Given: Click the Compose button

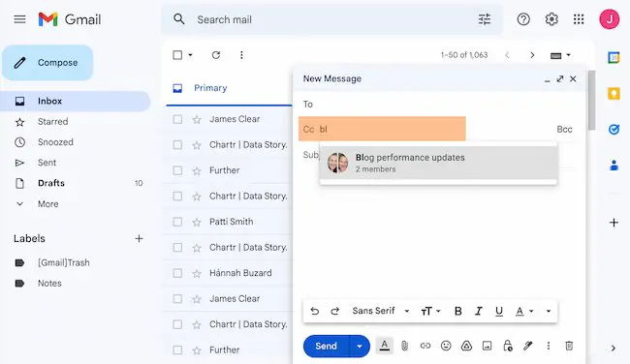Looking at the screenshot, I should [47, 63].
